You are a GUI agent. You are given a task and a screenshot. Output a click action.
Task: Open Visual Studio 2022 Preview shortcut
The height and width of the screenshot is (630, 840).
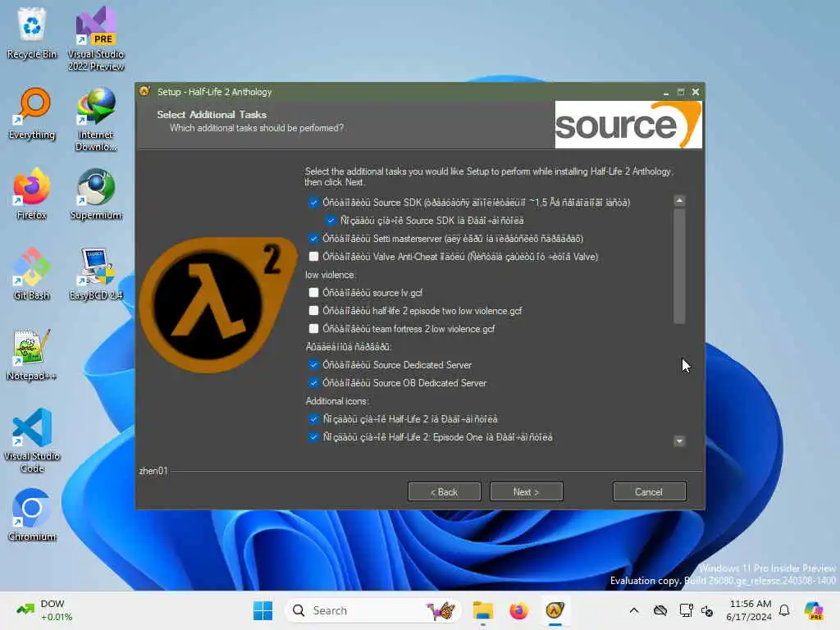coord(96,38)
